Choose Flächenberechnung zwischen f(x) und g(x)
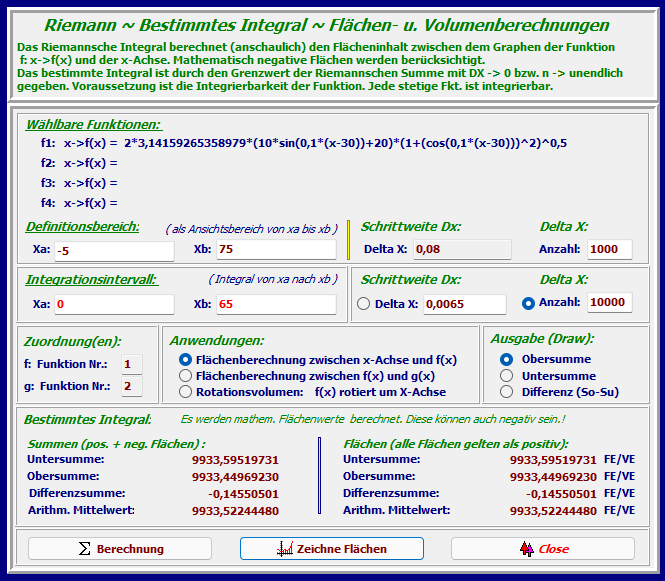The height and width of the screenshot is (581, 665). coord(185,376)
